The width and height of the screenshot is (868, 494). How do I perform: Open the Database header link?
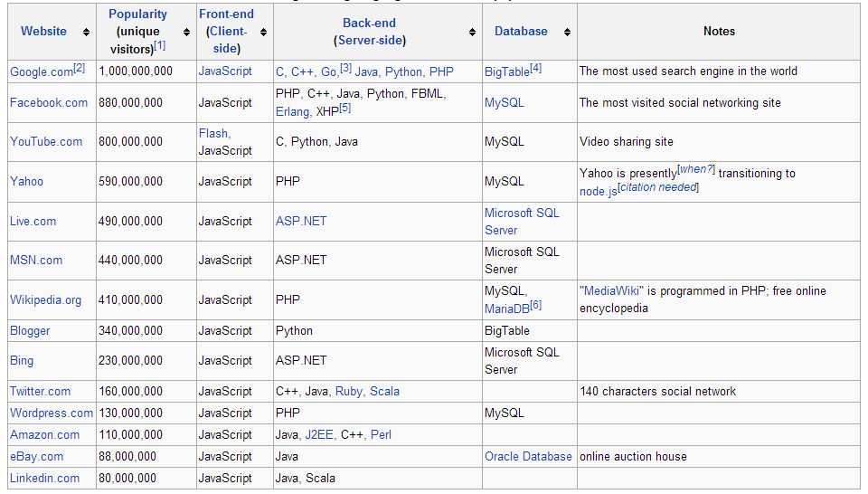(521, 32)
